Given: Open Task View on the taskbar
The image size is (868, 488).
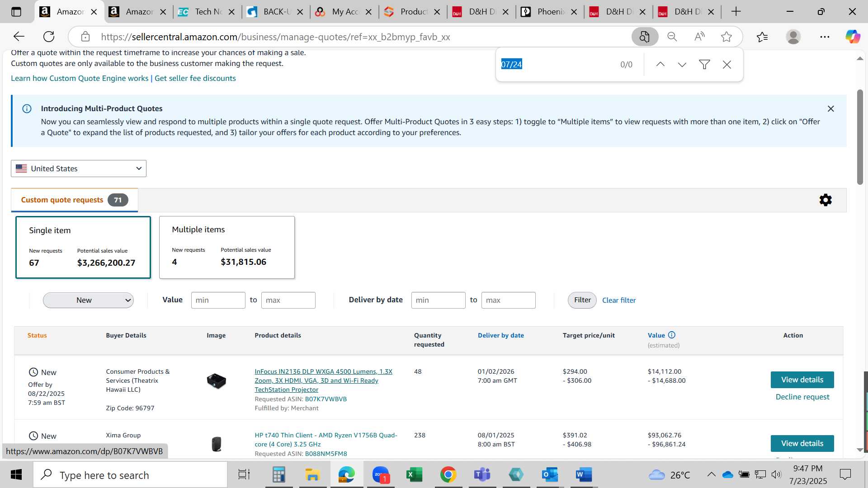Looking at the screenshot, I should [x=244, y=475].
